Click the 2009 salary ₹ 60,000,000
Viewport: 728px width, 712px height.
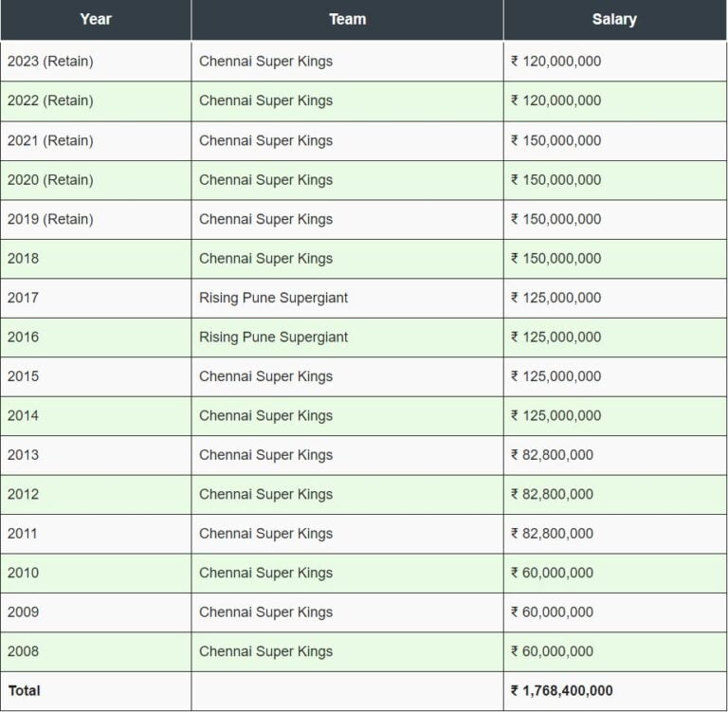coord(552,612)
